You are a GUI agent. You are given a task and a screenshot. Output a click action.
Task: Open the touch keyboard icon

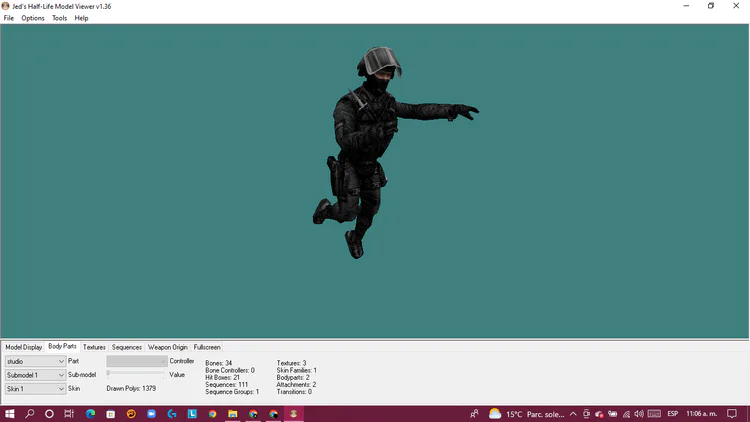[654, 414]
